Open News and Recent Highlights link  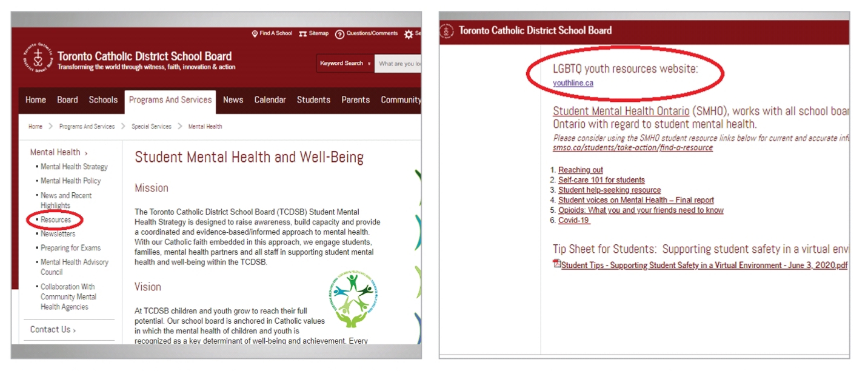click(66, 200)
